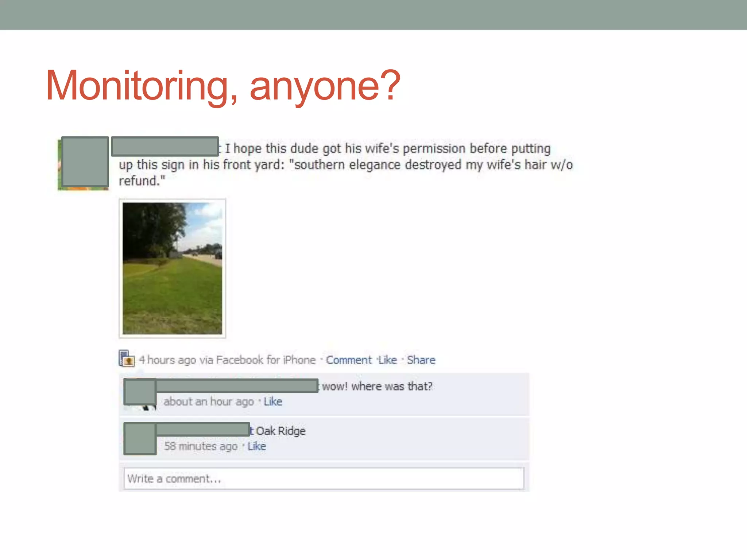Click the post author's redacted name
The image size is (747, 560).
165,146
